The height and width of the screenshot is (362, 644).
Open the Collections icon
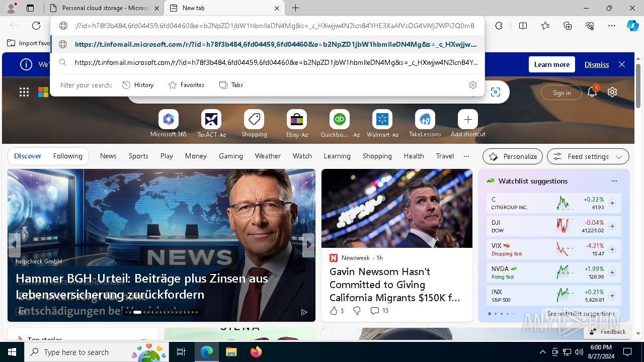pyautogui.click(x=568, y=26)
